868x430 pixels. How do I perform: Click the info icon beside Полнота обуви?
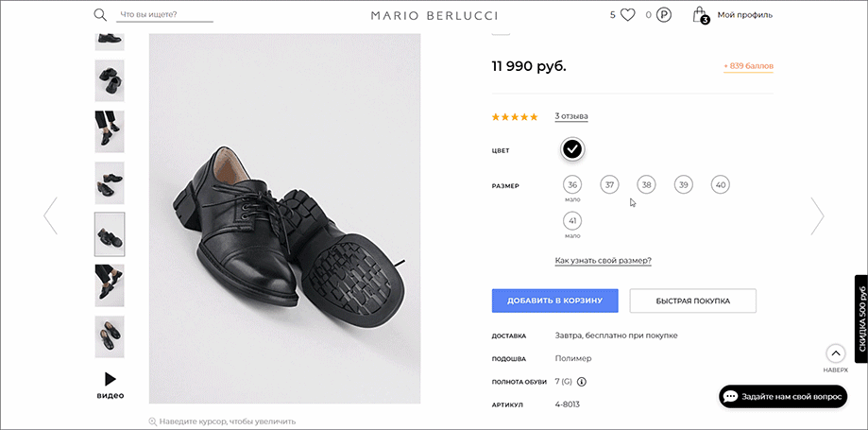click(x=581, y=382)
